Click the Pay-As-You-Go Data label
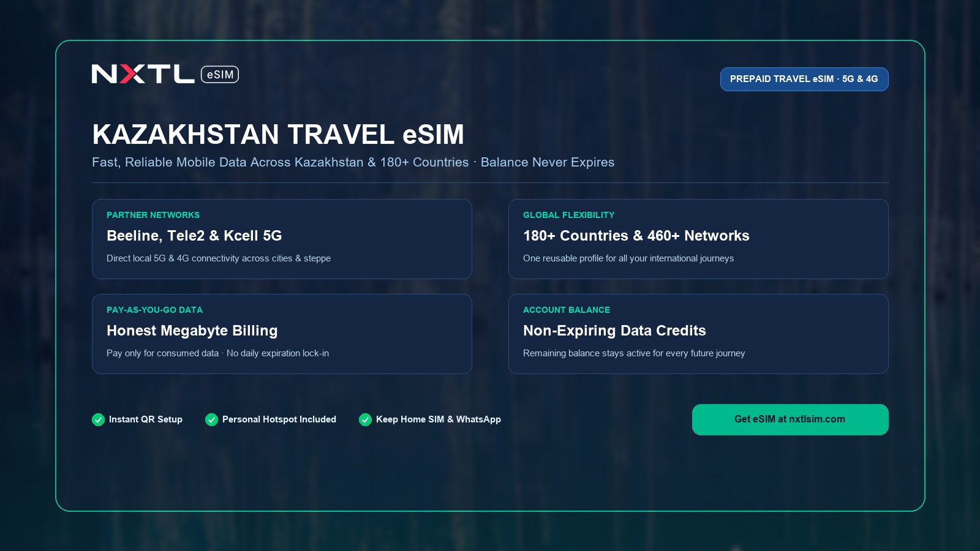Screen dimensions: 980x551 [154, 310]
